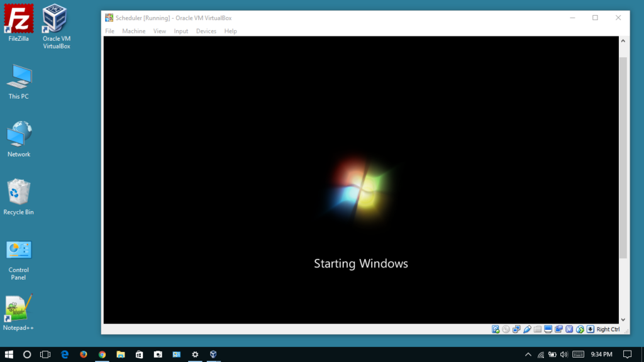Open Cortana search circle on taskbar
The width and height of the screenshot is (644, 362).
(27, 354)
